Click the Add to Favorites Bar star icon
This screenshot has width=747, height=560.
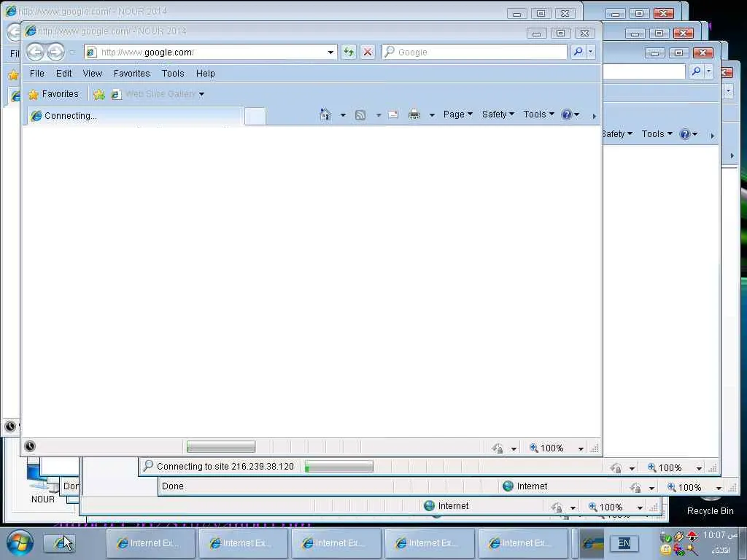(x=98, y=94)
